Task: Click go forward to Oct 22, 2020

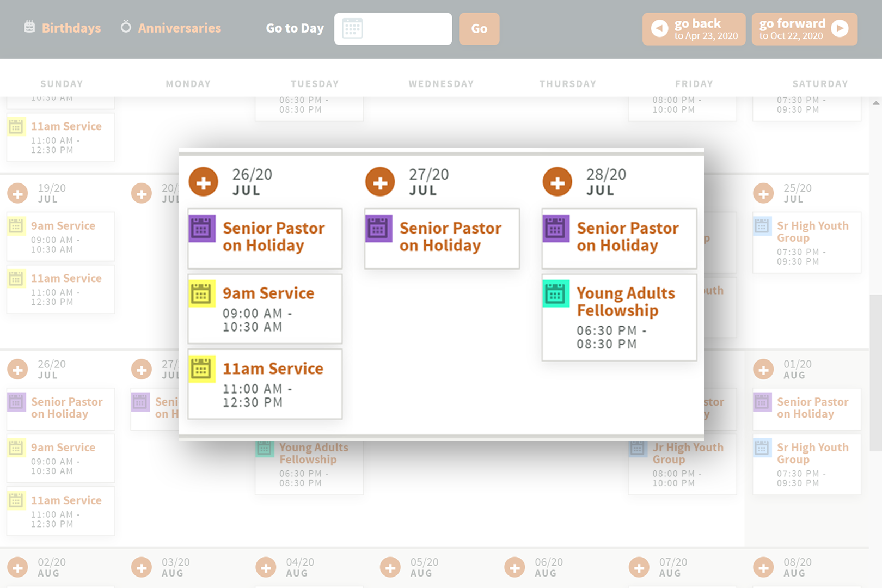Action: coord(804,28)
